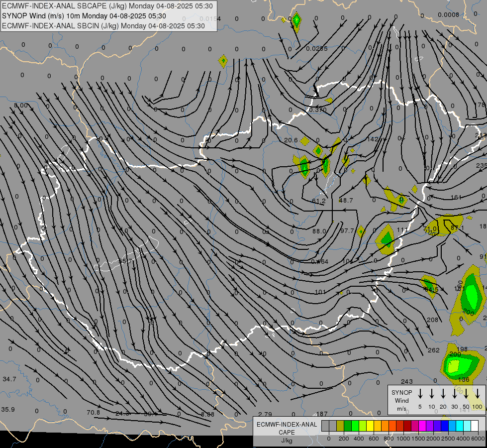Pick the bright green swatch left of 400 tick
Image resolution: width=487 pixels, height=448 pixels.
[x=355, y=426]
